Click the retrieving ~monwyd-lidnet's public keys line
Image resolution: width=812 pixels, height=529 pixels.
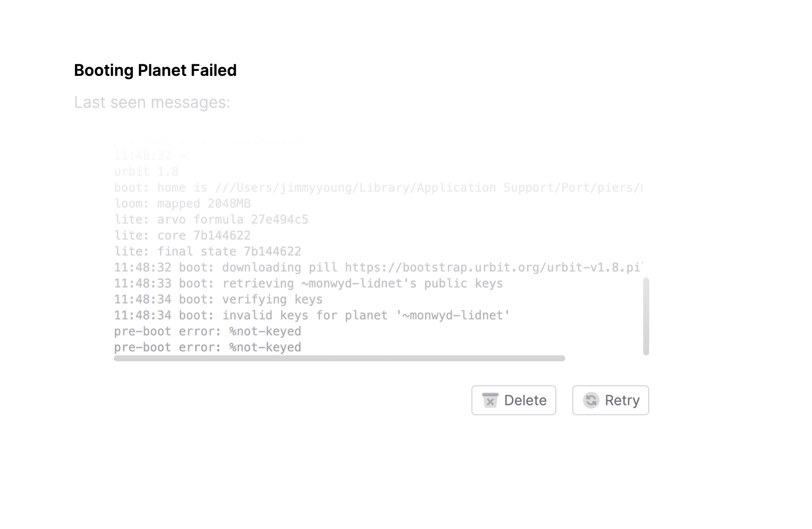click(x=308, y=283)
